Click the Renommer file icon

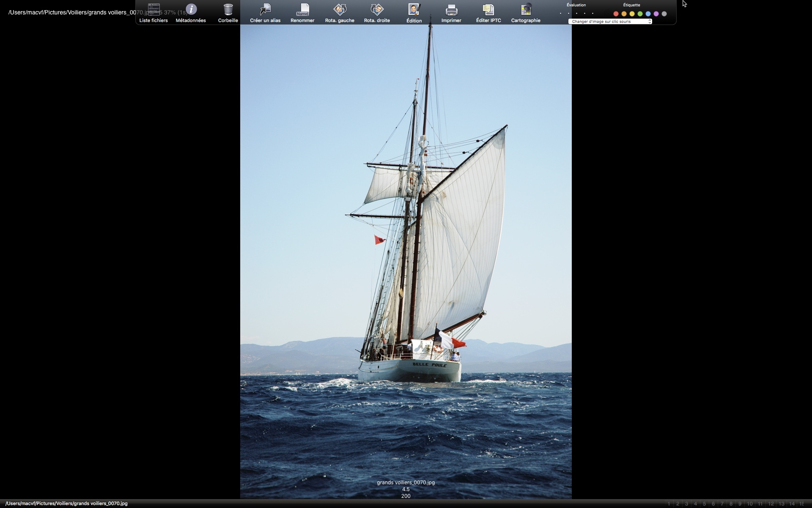click(x=302, y=13)
